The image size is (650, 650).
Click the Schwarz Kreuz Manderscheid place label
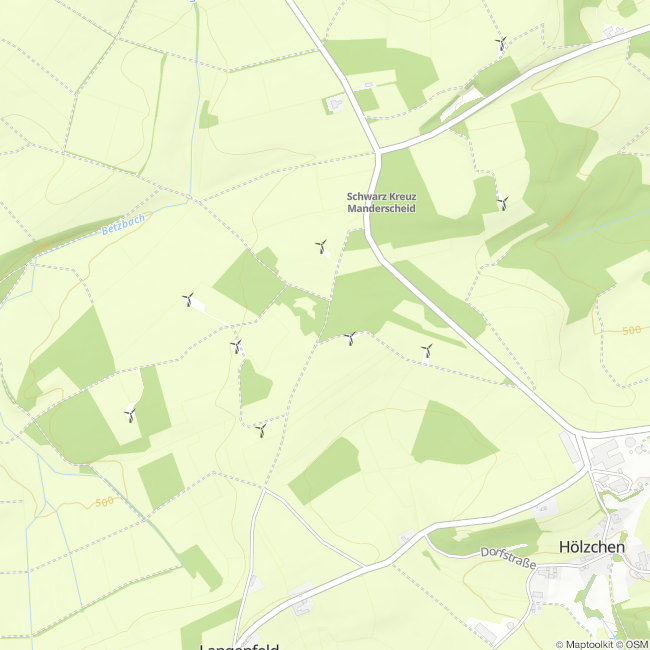[381, 202]
